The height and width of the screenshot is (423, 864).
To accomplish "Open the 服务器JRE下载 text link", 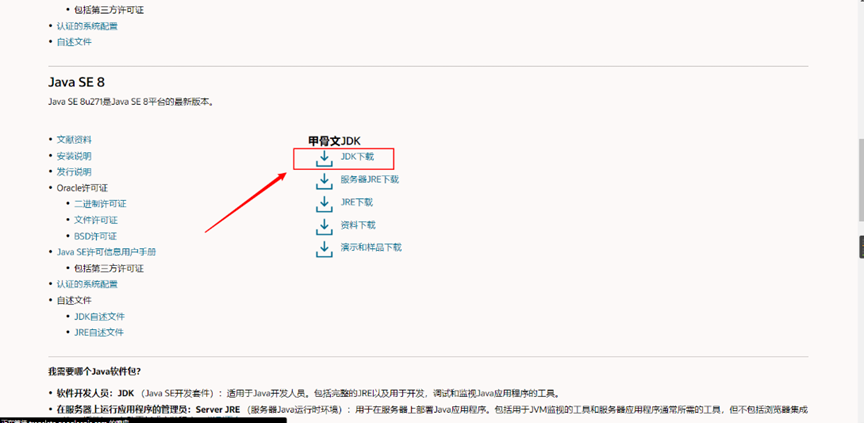I will tap(370, 179).
